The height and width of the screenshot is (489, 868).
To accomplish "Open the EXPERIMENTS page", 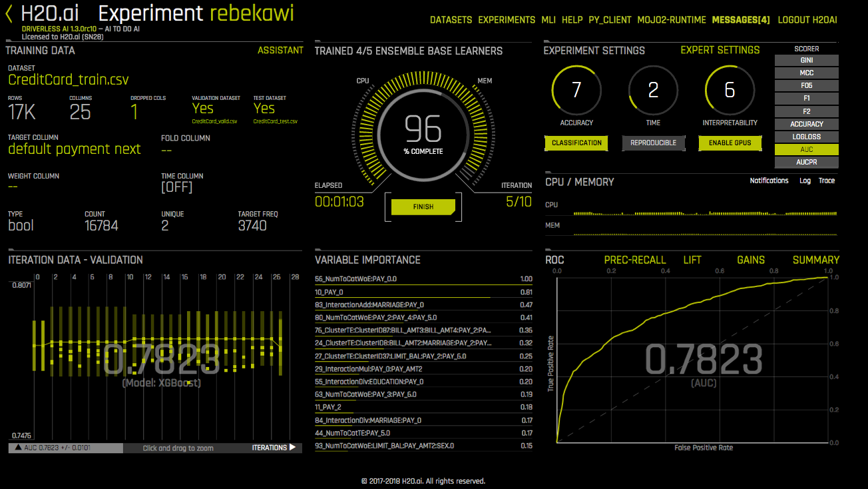I will pos(507,20).
